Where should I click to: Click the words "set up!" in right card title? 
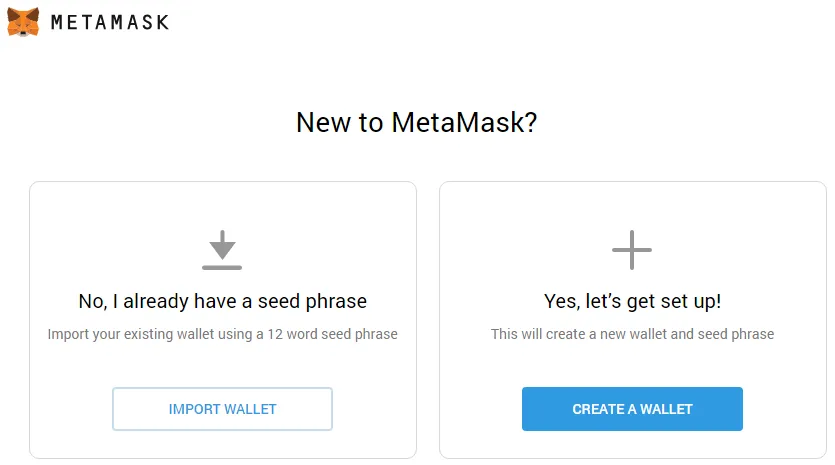pyautogui.click(x=691, y=302)
